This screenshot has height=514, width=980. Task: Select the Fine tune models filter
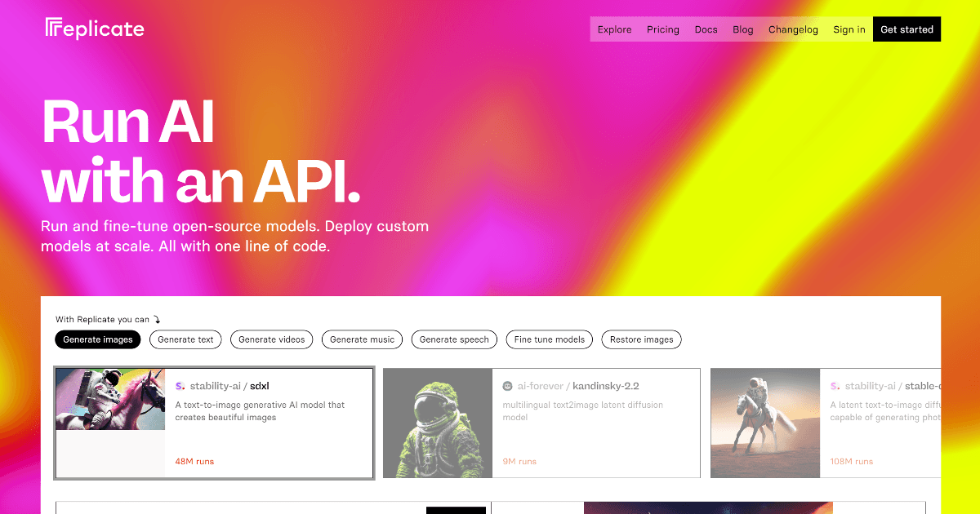coord(549,339)
